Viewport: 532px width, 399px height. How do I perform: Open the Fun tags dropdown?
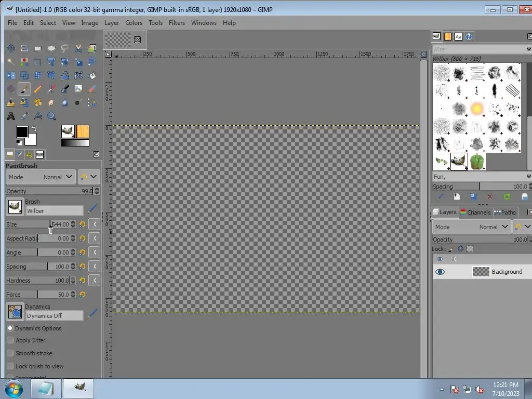(x=528, y=177)
